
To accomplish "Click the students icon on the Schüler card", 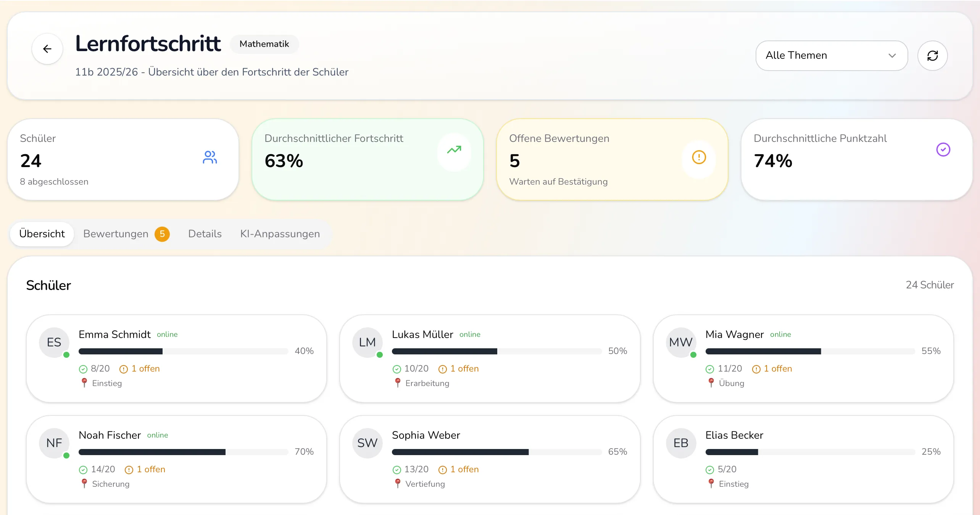I will click(210, 157).
